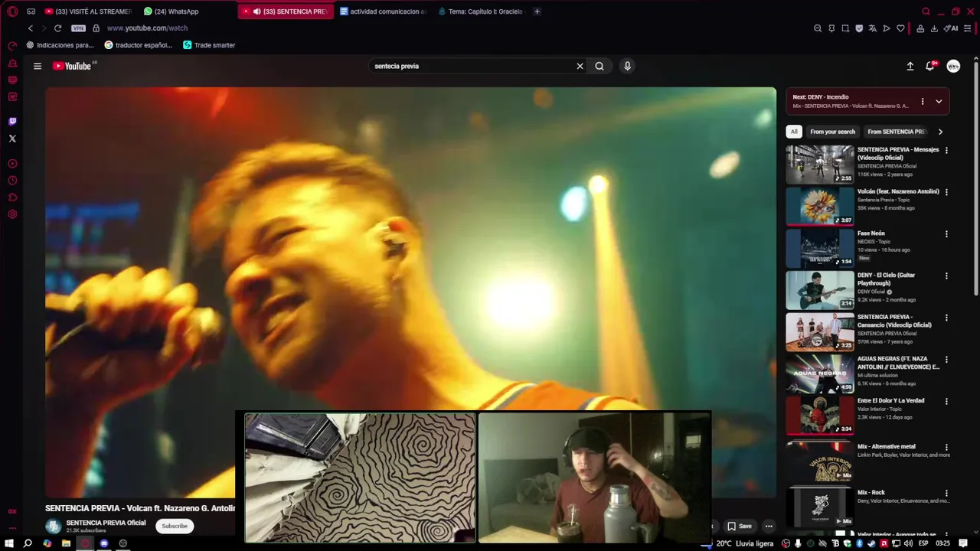Save the video to playlist
This screenshot has height=551, width=980.
point(740,527)
